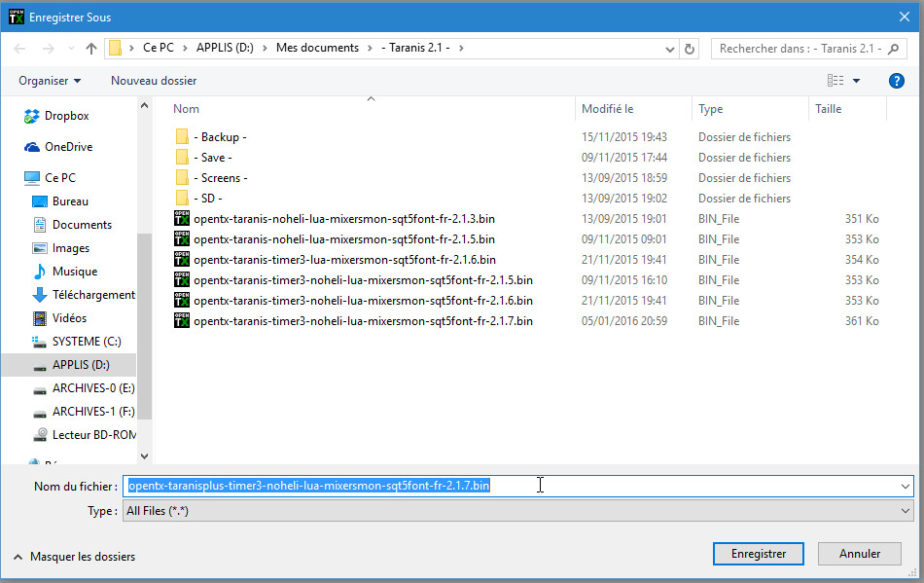Click icon of opentx-taranis-timer3-lua 2.1.6 file

pyautogui.click(x=182, y=259)
